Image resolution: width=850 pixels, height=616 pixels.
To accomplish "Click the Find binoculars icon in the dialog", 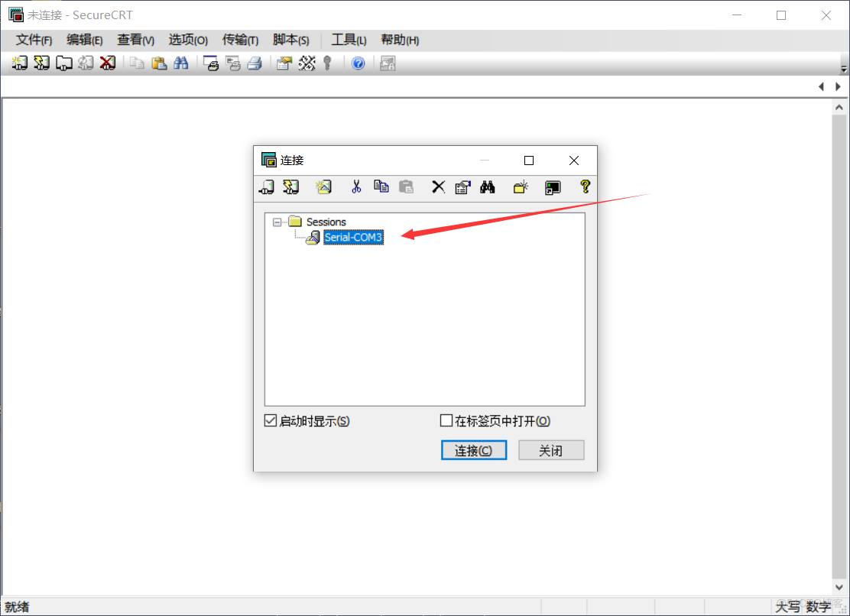I will coord(488,187).
